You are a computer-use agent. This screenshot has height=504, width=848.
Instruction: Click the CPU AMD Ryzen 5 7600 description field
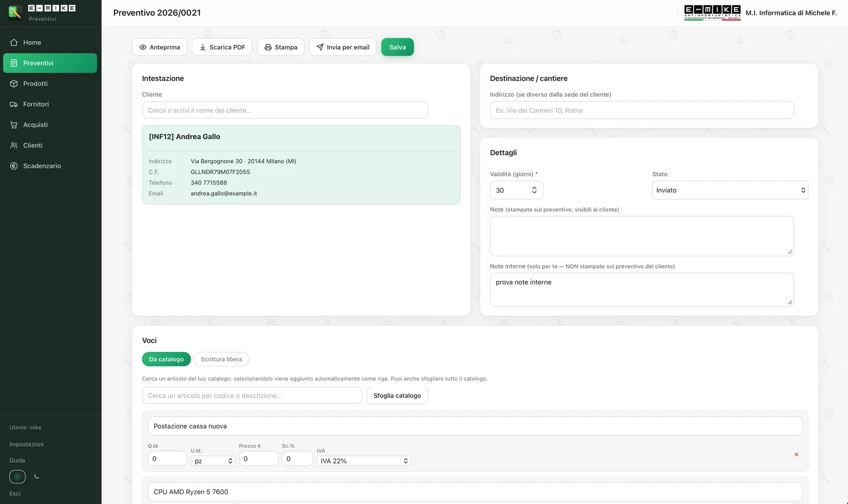(475, 492)
